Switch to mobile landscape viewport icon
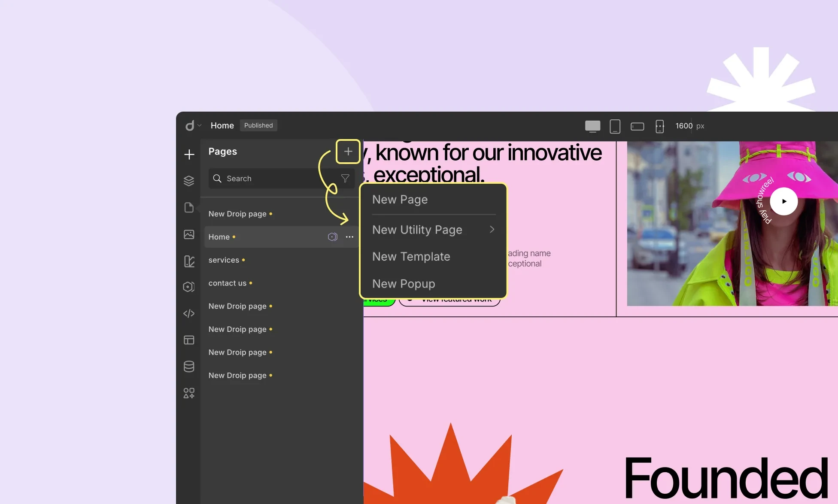The image size is (838, 504). click(637, 126)
